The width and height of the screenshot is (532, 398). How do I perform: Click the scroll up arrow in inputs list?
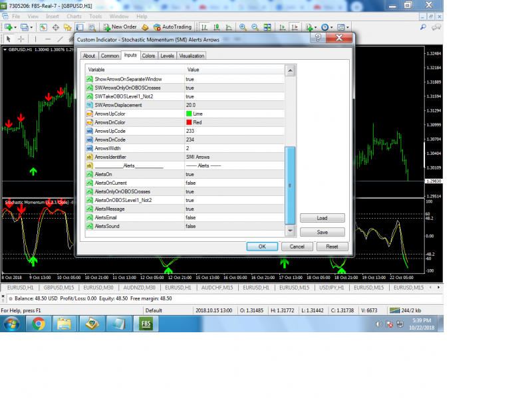290,70
